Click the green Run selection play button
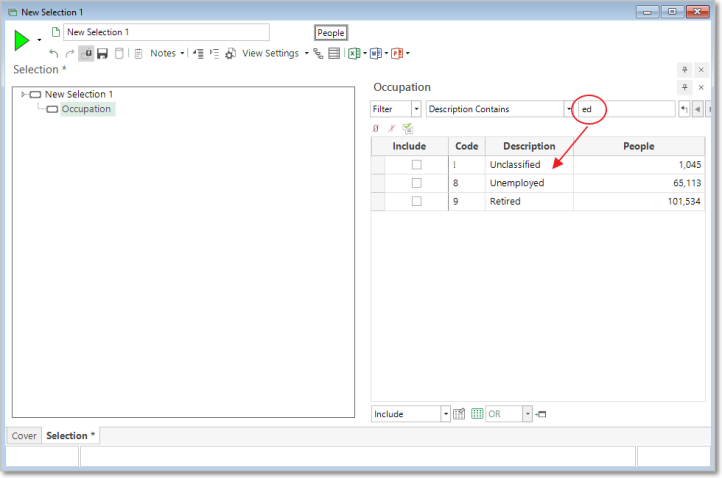Screen dimensions: 722x478 [22, 40]
